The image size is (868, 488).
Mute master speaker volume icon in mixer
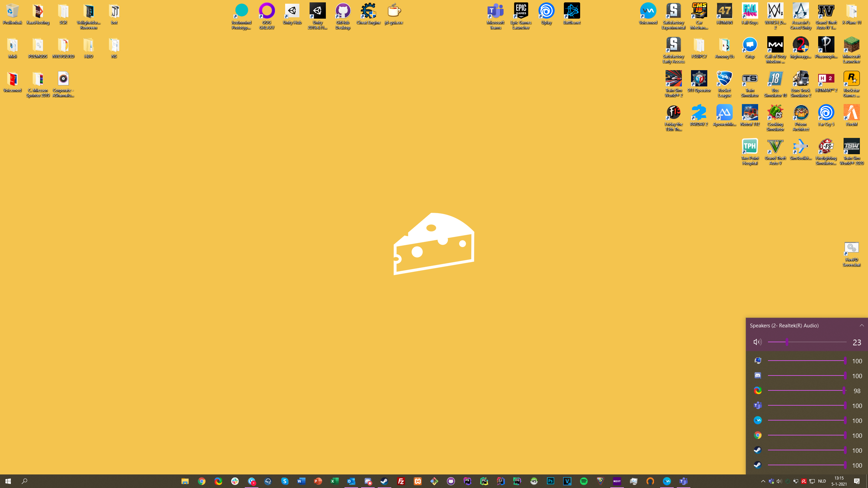click(757, 342)
